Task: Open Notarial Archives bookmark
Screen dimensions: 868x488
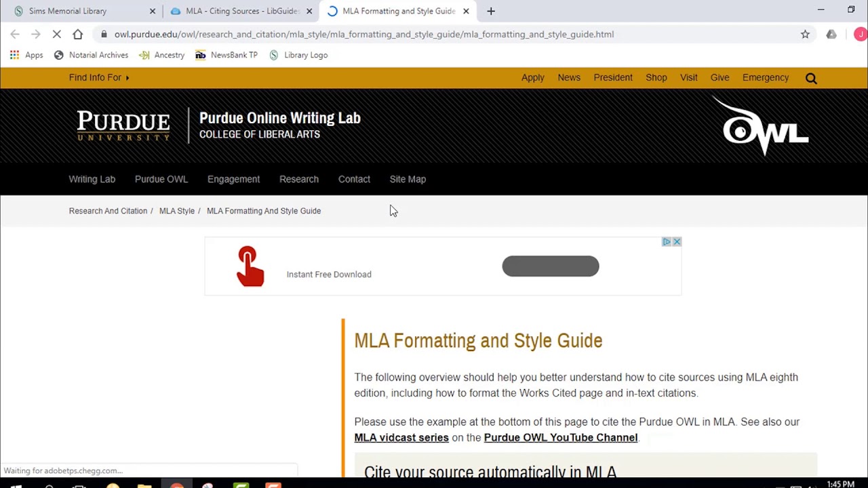Action: (x=91, y=55)
